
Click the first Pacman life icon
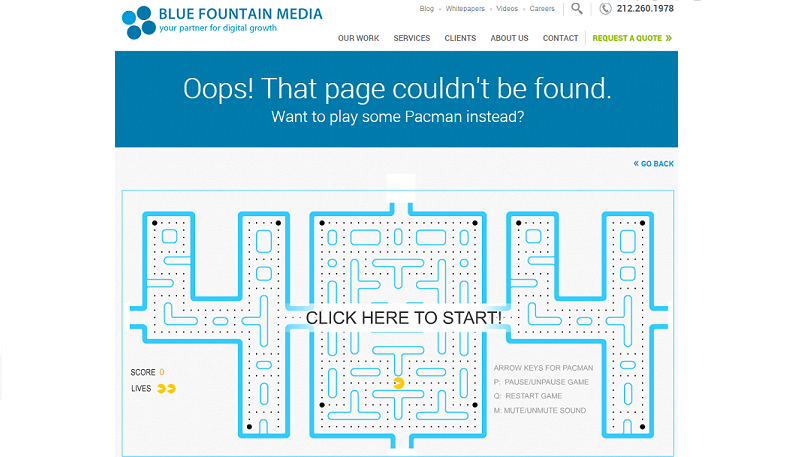click(161, 389)
